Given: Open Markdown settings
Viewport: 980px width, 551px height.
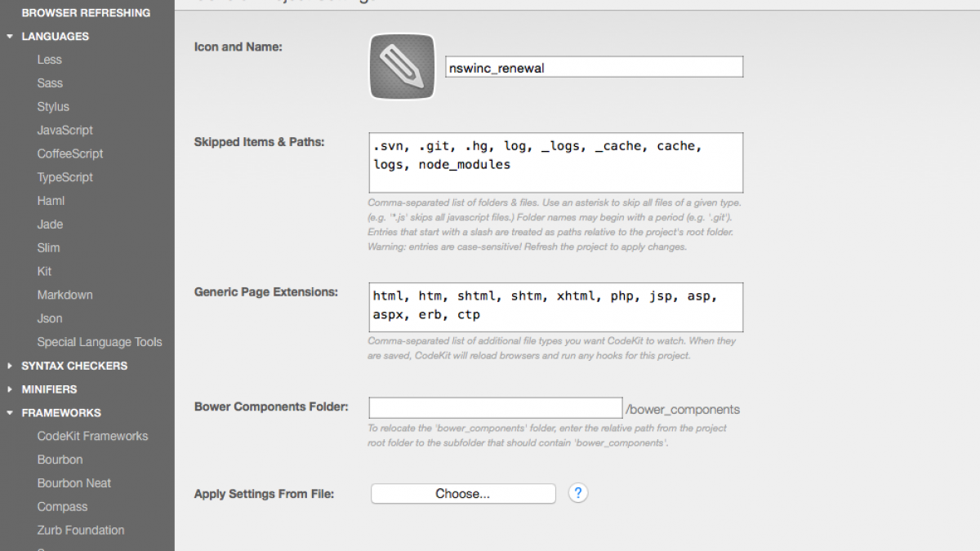Looking at the screenshot, I should pyautogui.click(x=65, y=295).
